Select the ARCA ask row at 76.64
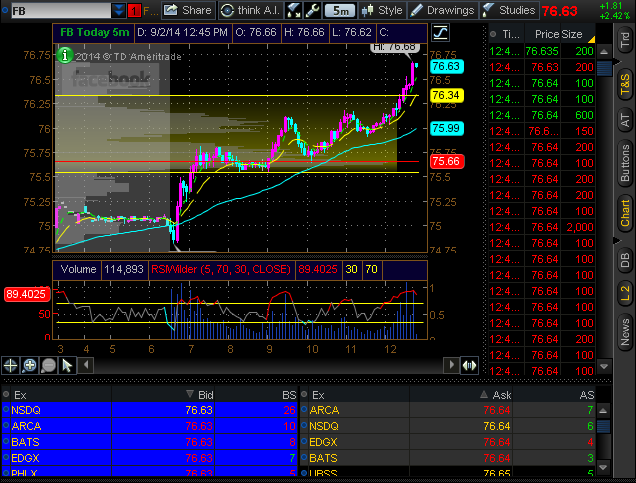The height and width of the screenshot is (483, 636). coord(448,410)
